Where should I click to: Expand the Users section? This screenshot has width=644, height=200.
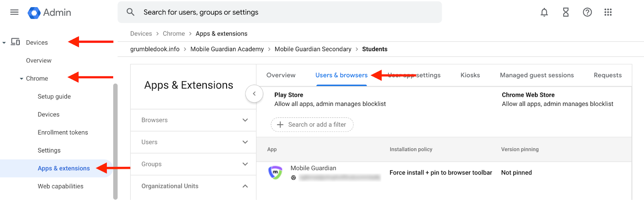[x=245, y=142]
